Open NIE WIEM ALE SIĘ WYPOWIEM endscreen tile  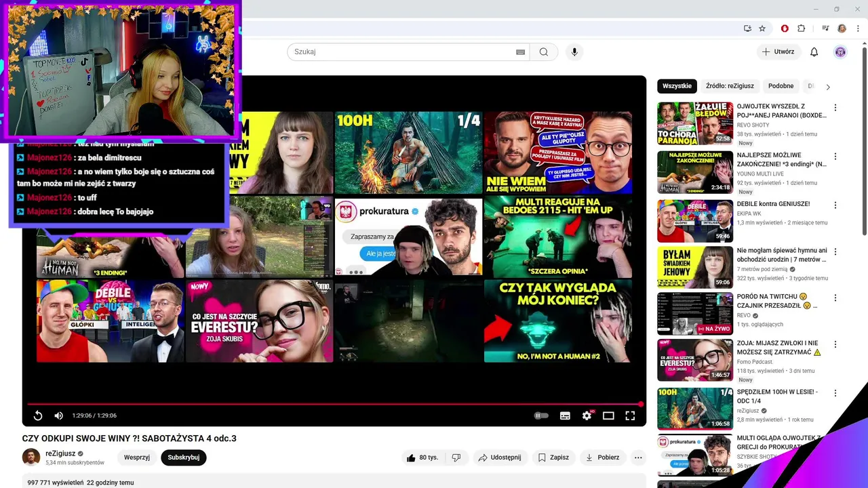557,153
